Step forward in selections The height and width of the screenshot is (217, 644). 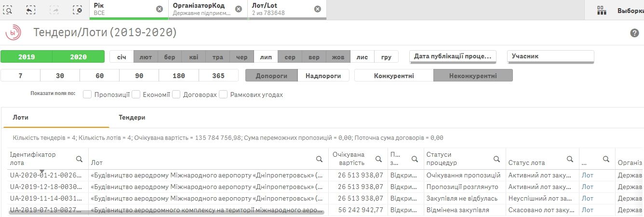pos(54,9)
